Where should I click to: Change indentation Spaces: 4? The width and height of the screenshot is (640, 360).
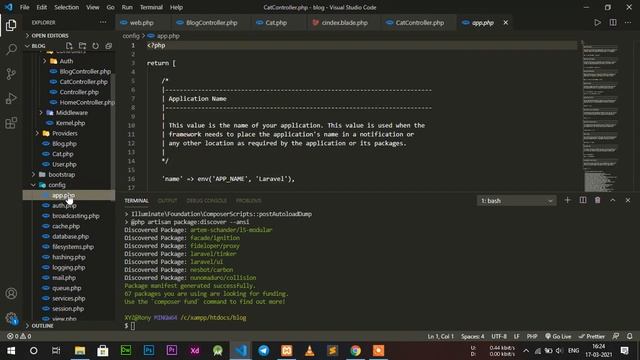(473, 336)
